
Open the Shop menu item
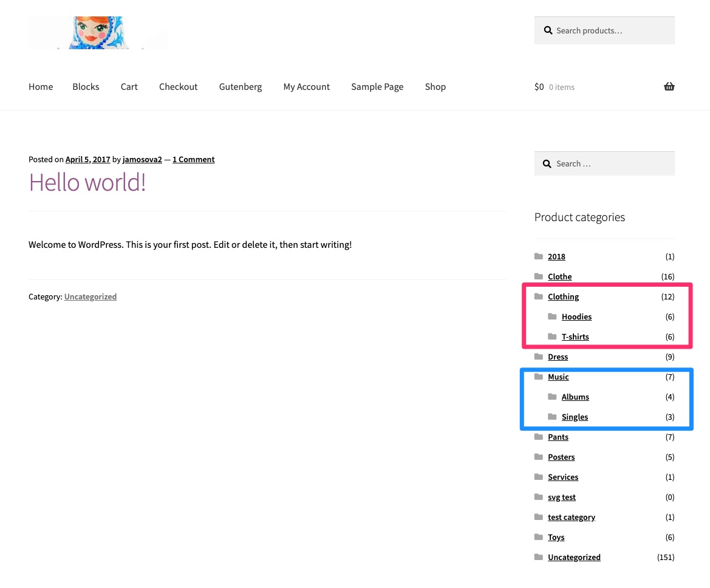point(435,86)
